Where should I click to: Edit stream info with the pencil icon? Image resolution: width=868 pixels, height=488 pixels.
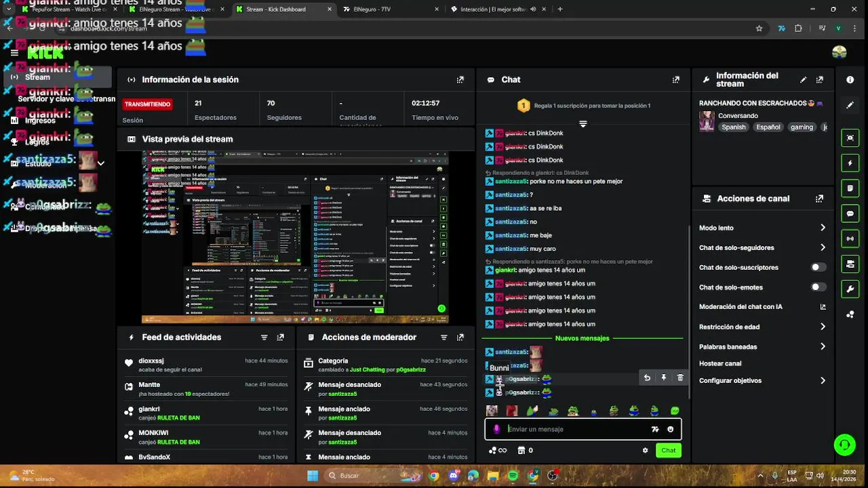pos(804,79)
